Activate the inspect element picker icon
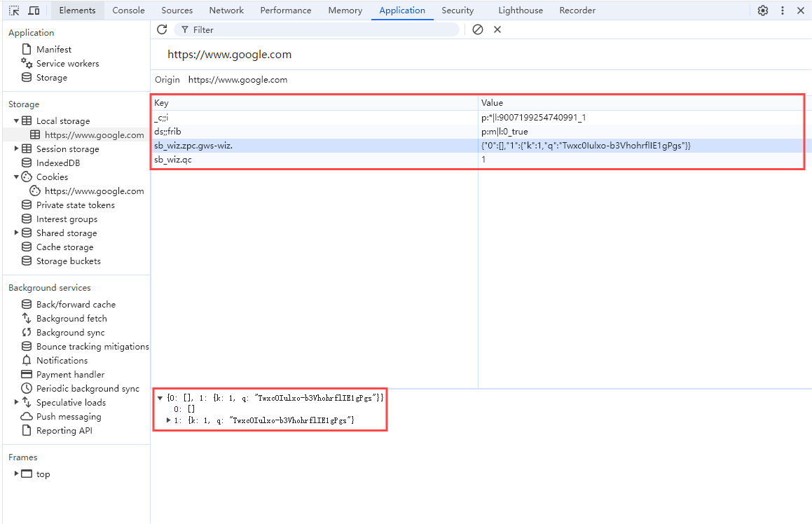The width and height of the screenshot is (812, 524). (x=15, y=11)
